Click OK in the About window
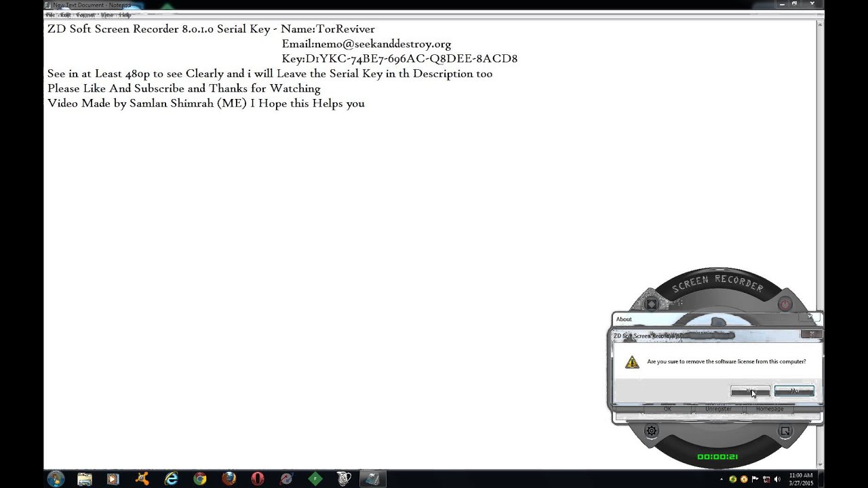 667,409
